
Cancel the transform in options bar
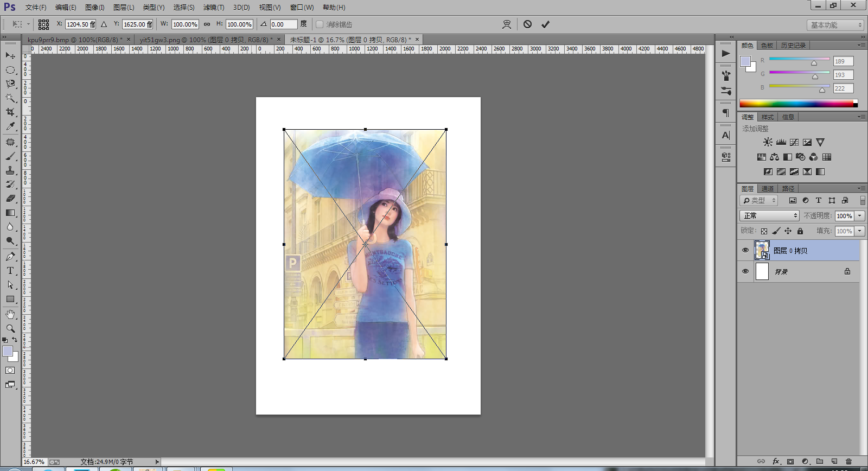(527, 24)
